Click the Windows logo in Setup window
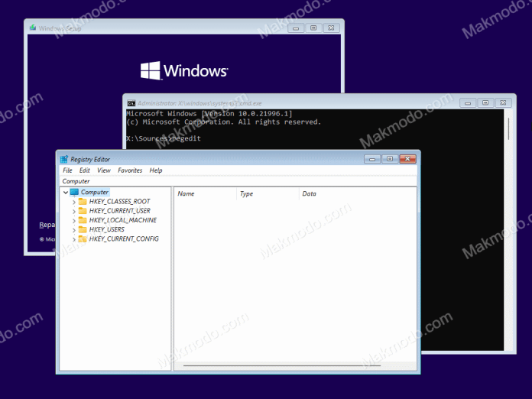Image resolution: width=532 pixels, height=399 pixels. pos(184,70)
